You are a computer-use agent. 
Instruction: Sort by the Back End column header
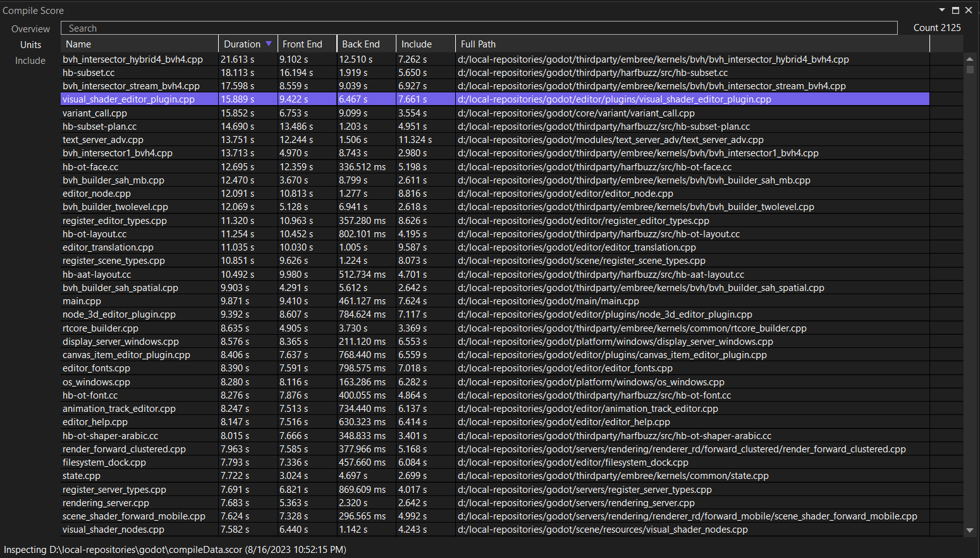click(x=366, y=44)
